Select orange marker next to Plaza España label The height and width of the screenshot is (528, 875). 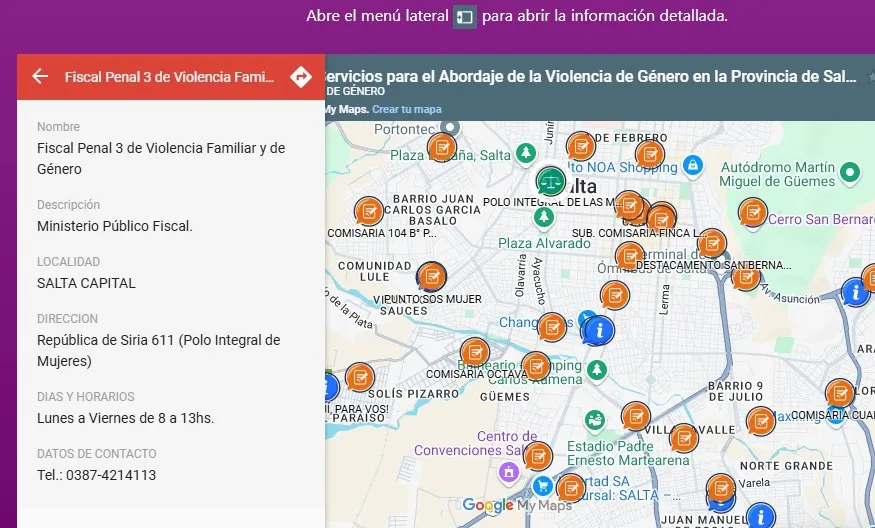point(442,147)
